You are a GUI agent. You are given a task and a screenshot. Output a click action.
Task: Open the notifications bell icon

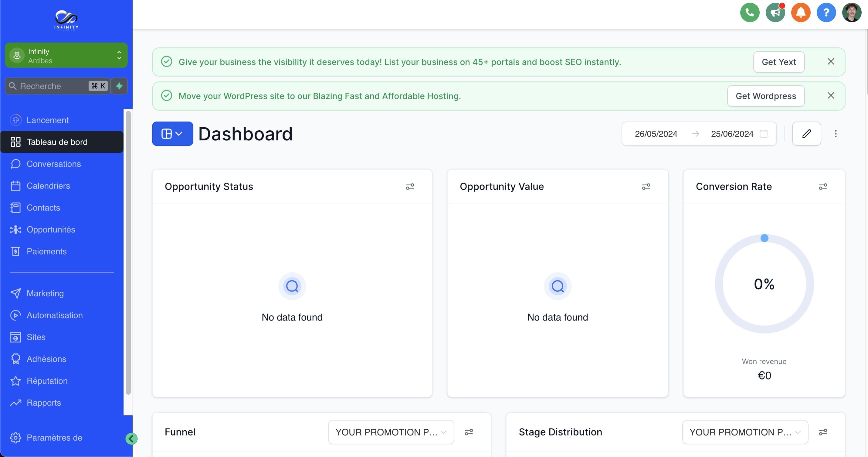tap(800, 13)
